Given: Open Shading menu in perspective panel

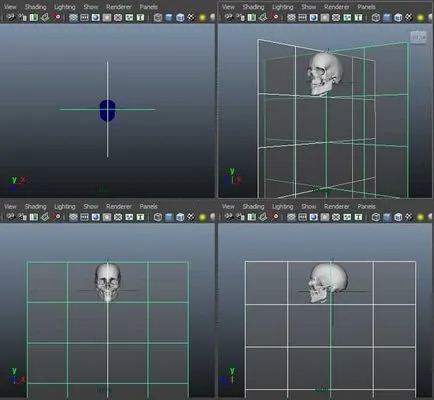Looking at the screenshot, I should tap(253, 7).
